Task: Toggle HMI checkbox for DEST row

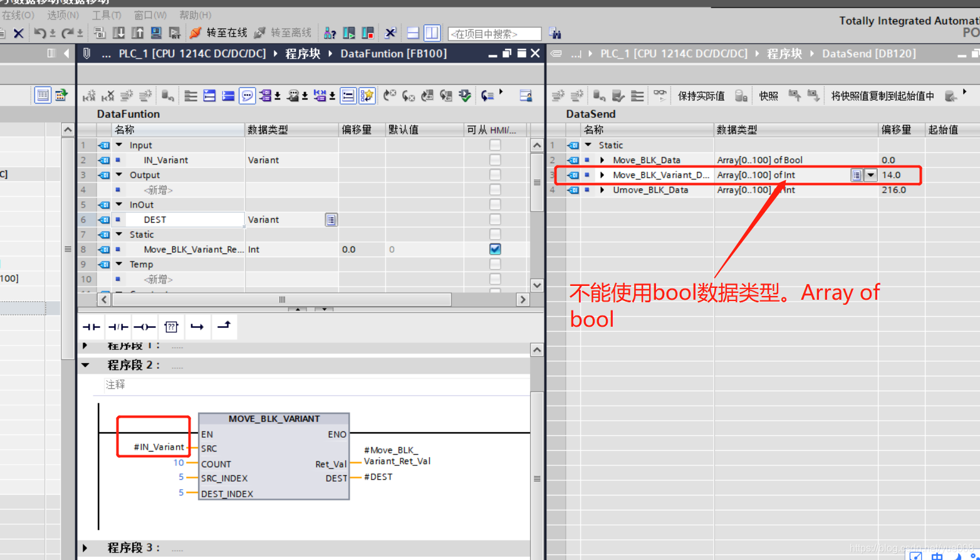Action: [x=495, y=219]
